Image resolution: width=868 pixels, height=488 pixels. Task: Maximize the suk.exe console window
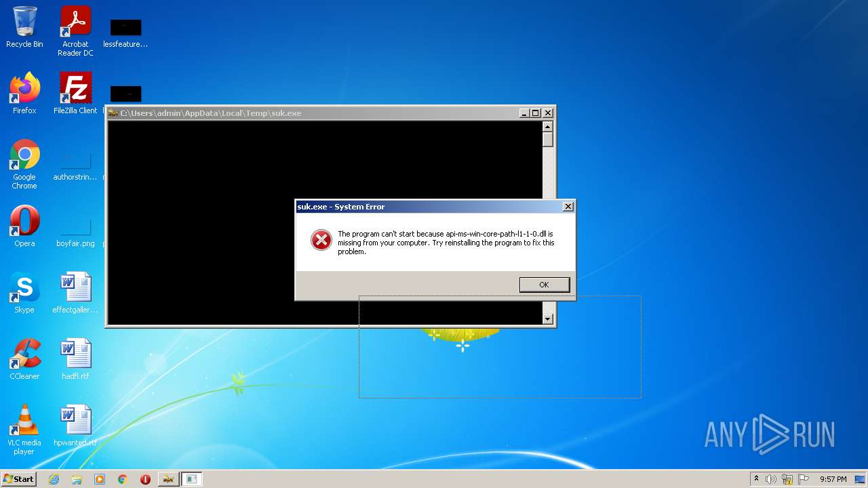(x=535, y=113)
